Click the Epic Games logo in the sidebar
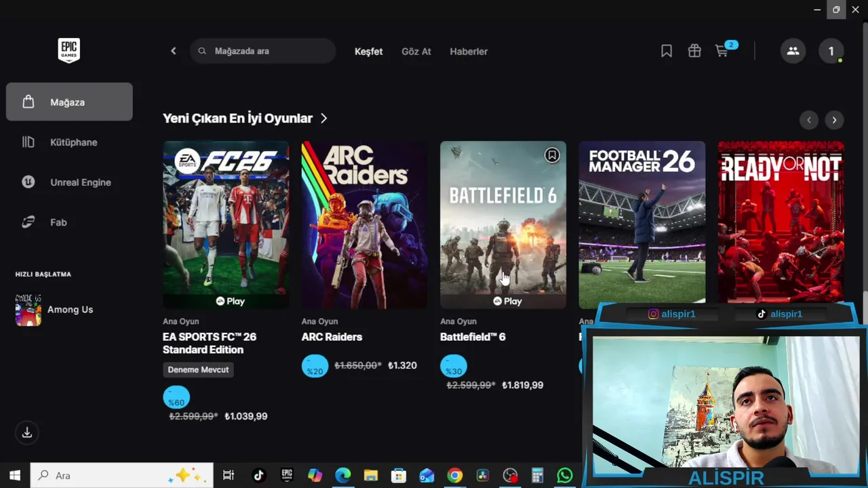This screenshot has height=488, width=868. [69, 51]
